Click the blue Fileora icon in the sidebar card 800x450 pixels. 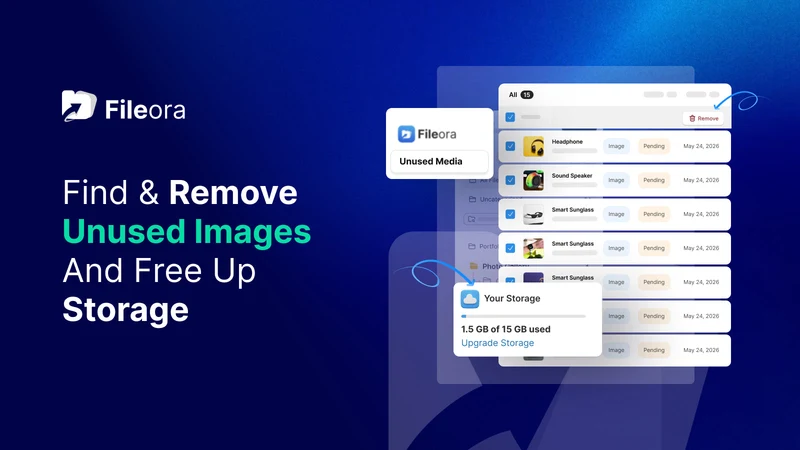(x=406, y=134)
